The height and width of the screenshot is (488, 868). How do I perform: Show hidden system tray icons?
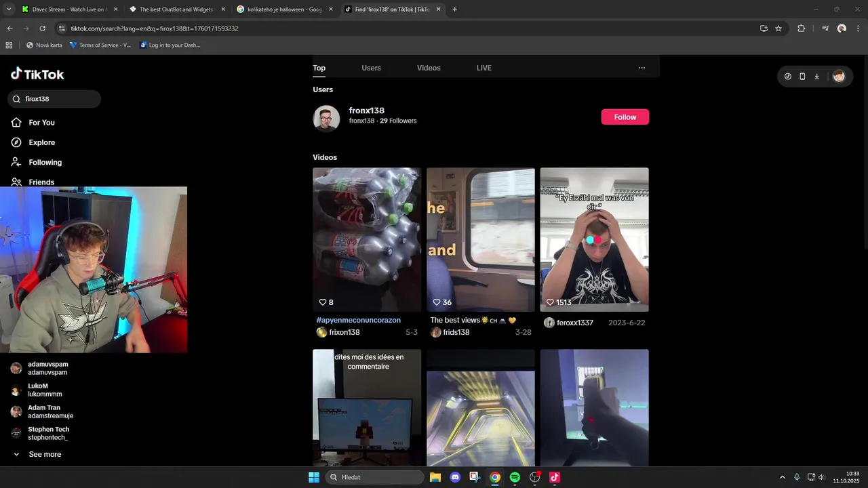click(782, 477)
